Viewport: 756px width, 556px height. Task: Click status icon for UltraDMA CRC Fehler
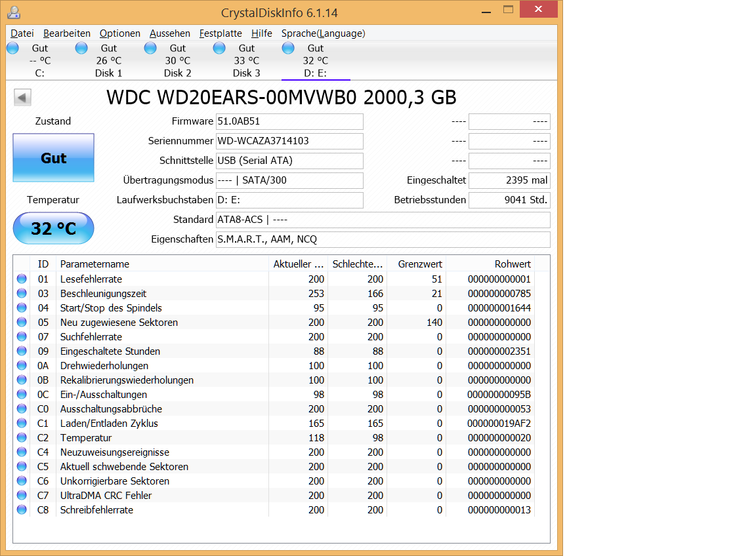tap(22, 495)
